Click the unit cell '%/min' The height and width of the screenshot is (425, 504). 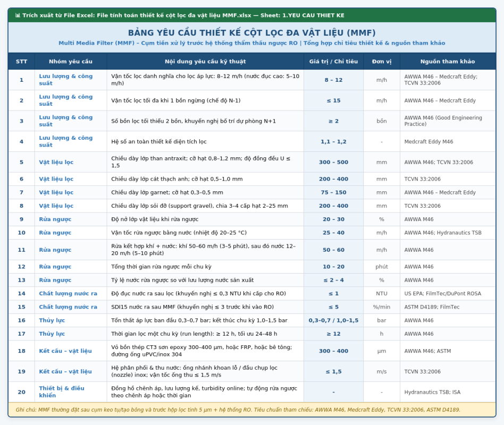pyautogui.click(x=382, y=307)
